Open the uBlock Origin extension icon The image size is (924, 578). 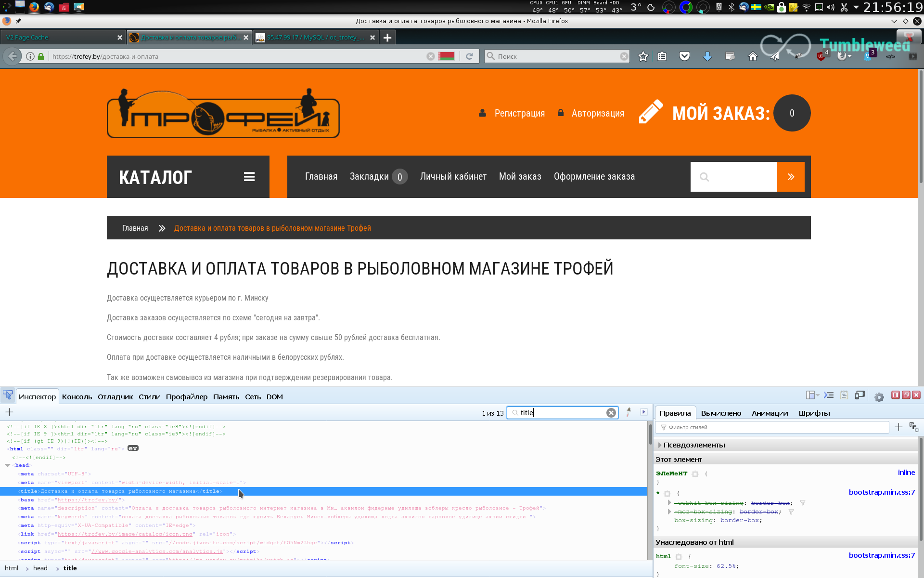821,56
